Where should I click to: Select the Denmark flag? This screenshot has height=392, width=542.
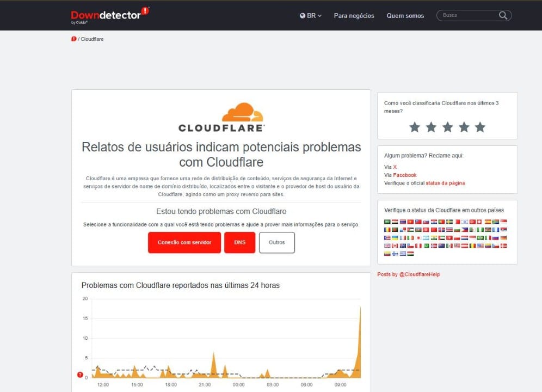tap(503, 246)
